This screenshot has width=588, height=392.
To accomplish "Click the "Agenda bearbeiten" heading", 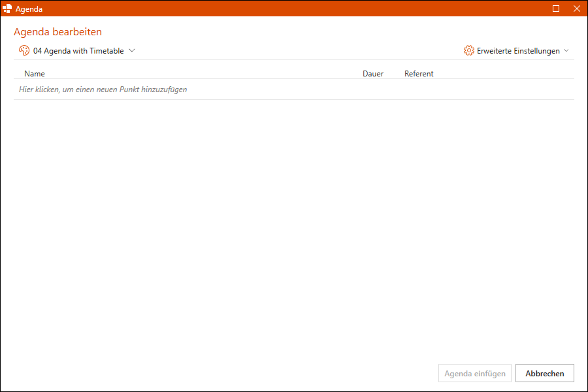I will point(57,32).
